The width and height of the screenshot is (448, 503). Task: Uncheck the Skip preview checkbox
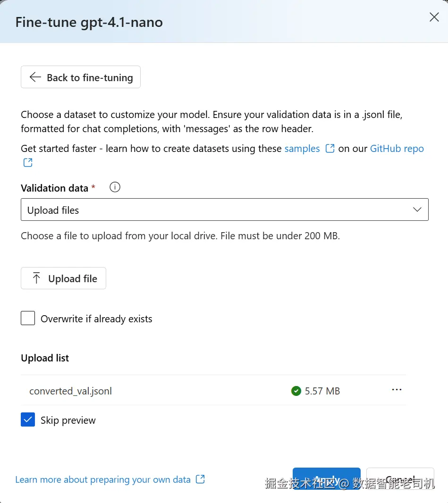28,419
